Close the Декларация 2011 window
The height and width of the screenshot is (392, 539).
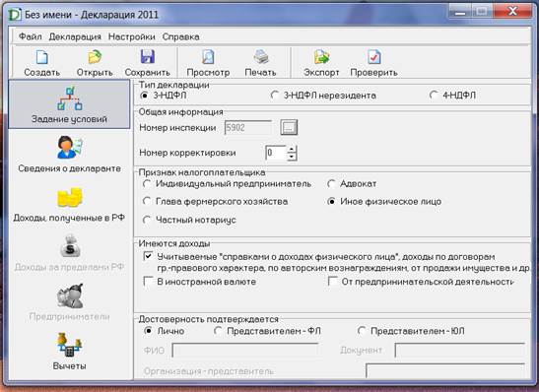(x=512, y=12)
